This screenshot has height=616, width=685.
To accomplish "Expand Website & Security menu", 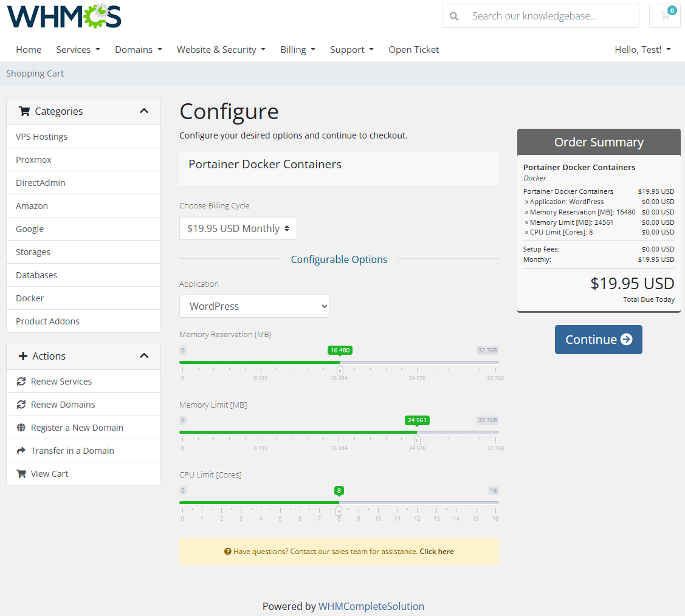I will [x=221, y=50].
